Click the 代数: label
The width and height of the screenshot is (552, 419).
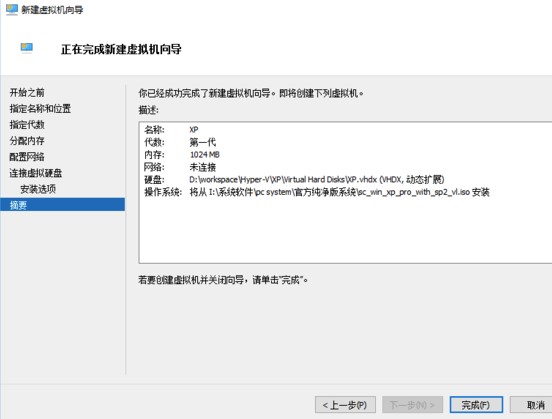click(154, 142)
